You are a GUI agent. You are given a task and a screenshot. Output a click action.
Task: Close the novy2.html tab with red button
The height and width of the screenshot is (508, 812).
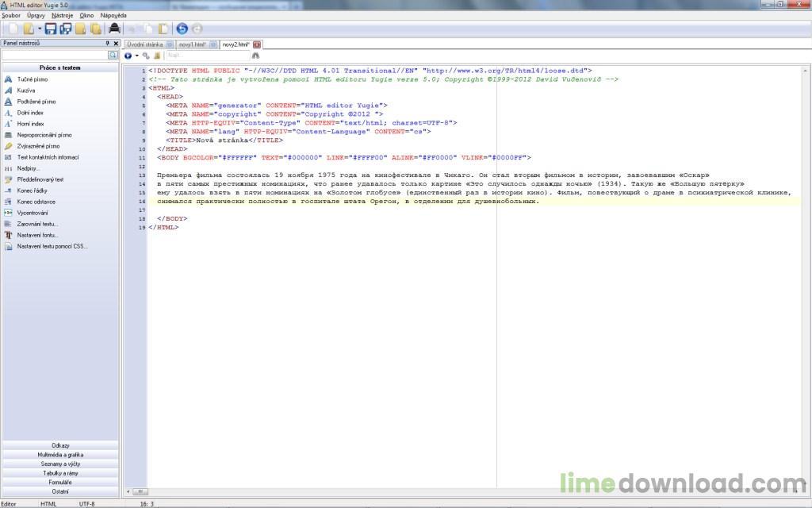click(257, 44)
